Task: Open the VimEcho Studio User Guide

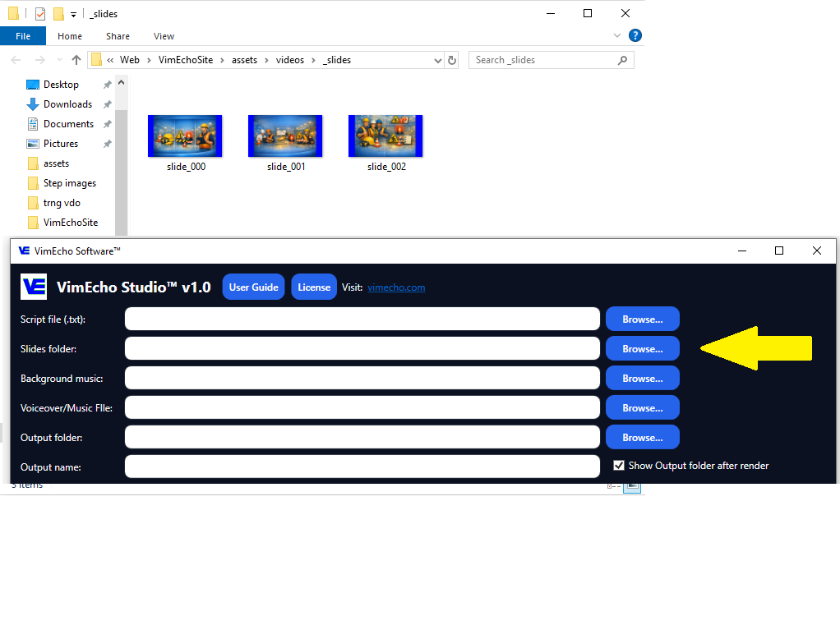Action: [x=253, y=287]
